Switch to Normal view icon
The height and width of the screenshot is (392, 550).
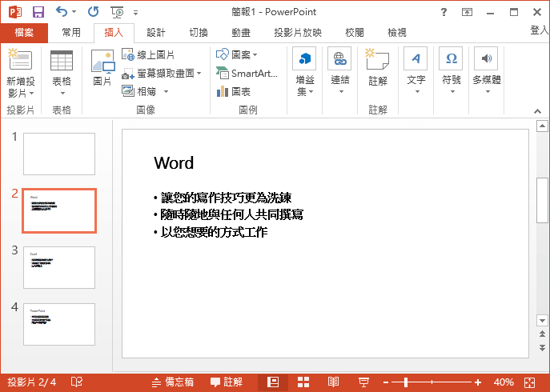272,382
